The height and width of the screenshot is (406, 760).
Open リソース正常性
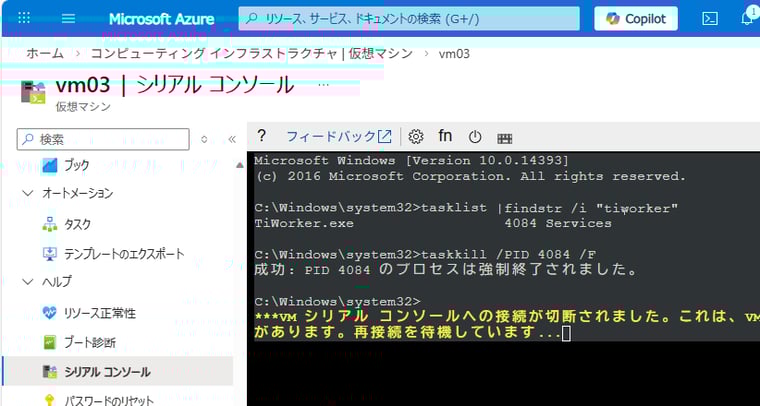pos(99,313)
